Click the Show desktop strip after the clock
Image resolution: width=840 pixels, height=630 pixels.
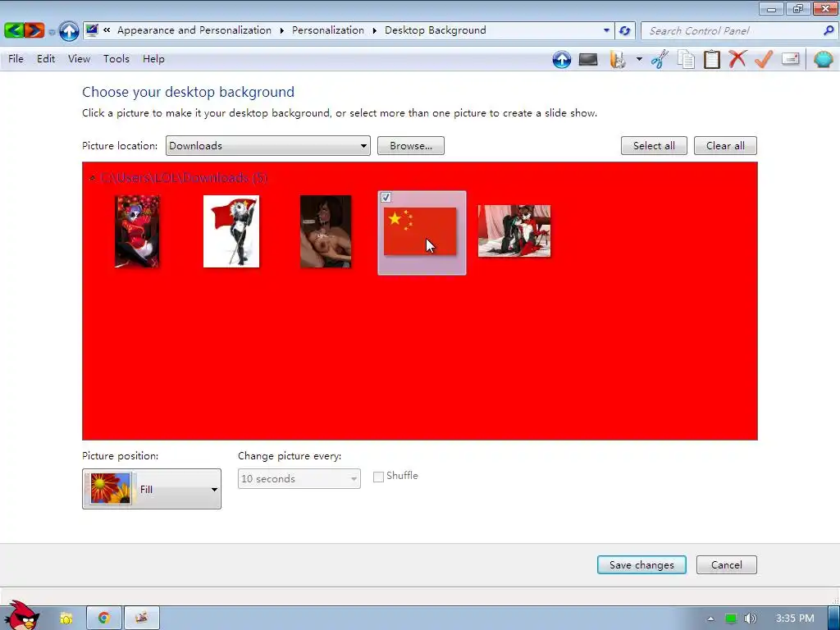click(833, 619)
